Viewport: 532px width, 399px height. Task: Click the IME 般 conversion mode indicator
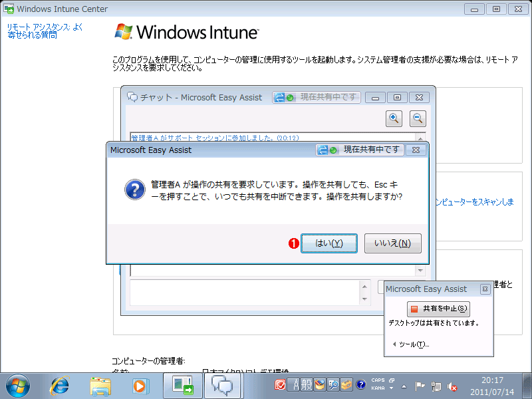pyautogui.click(x=307, y=385)
